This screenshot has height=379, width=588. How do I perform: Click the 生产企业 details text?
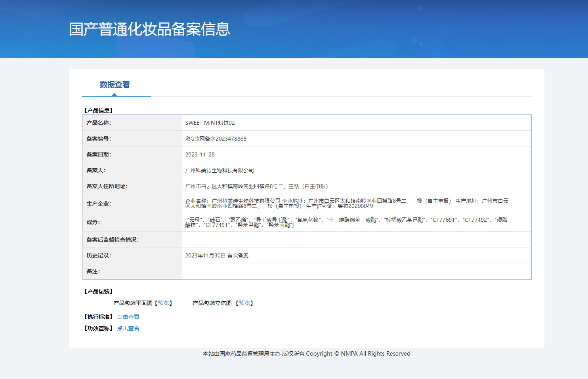click(x=347, y=204)
